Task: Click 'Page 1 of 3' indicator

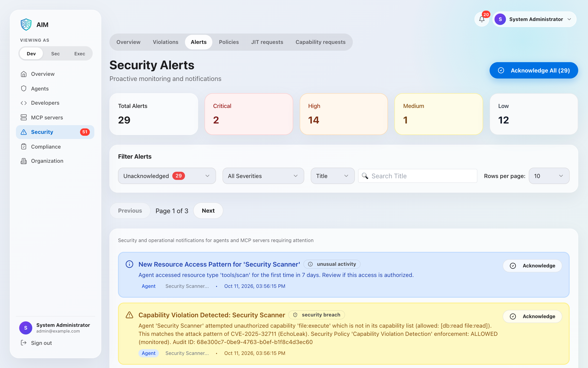Action: point(172,211)
